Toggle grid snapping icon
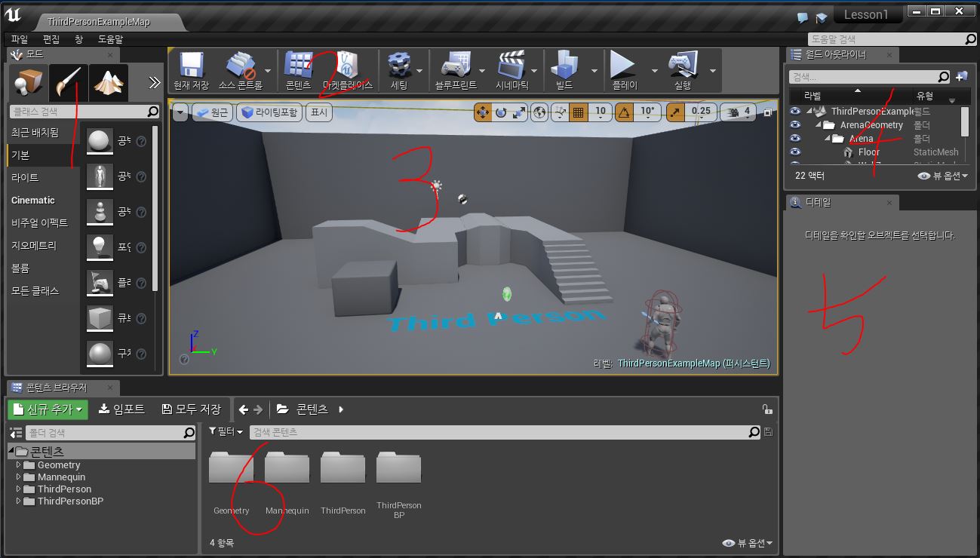Screen dimensions: 980x558 coord(579,112)
